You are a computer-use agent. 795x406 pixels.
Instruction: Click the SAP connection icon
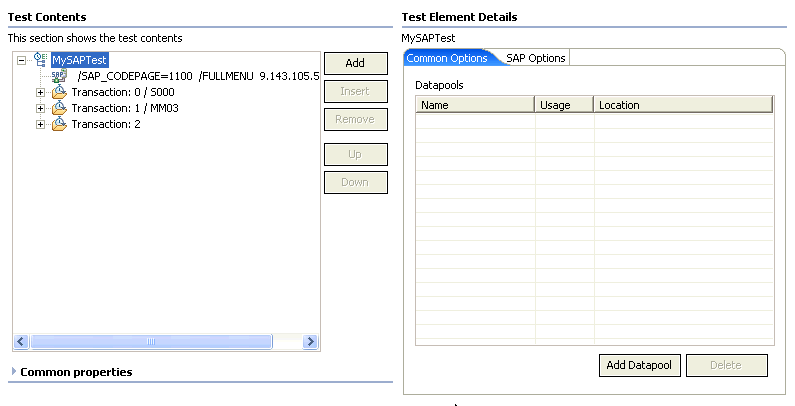tap(59, 76)
